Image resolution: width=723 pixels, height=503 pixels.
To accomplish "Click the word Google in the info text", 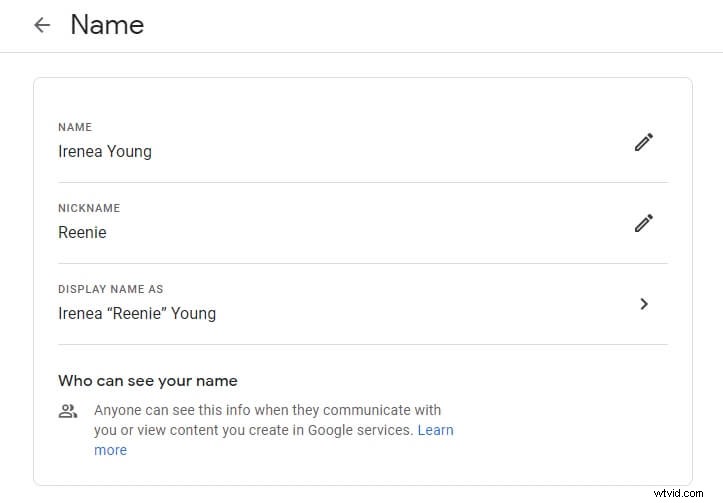I will [330, 430].
